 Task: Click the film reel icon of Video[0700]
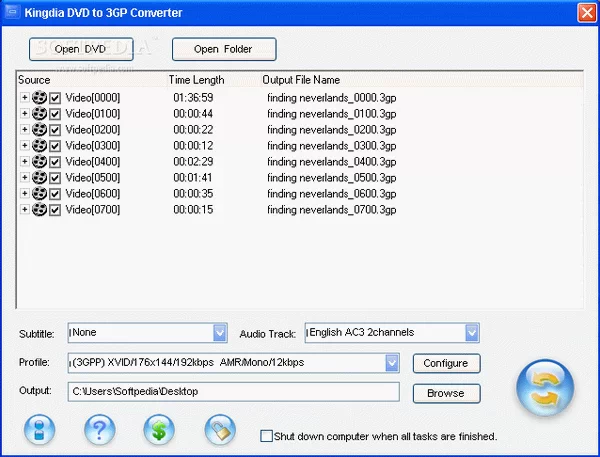39,209
